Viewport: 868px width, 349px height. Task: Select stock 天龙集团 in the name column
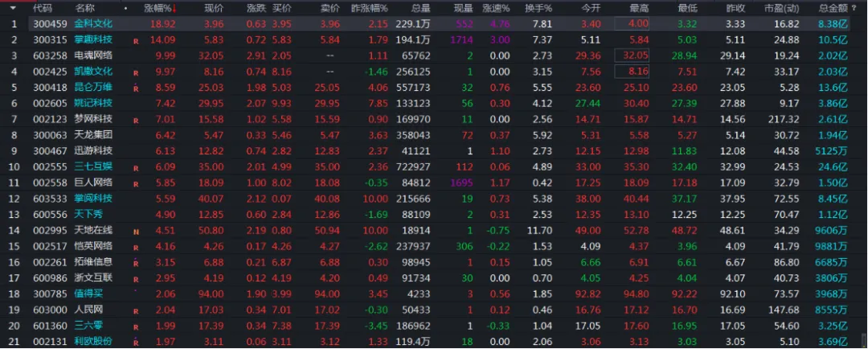pyautogui.click(x=93, y=135)
